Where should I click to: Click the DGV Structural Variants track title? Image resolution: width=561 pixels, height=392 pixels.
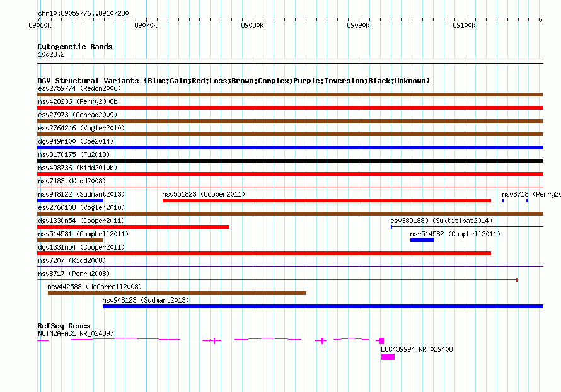click(234, 81)
